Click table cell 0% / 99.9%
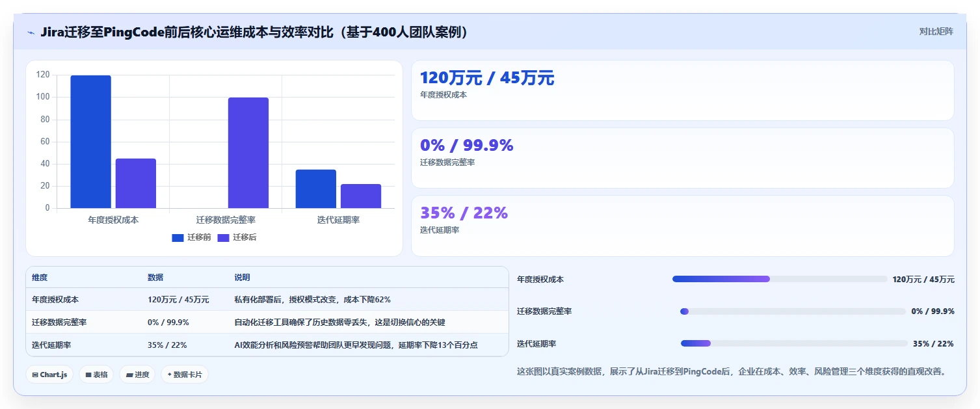This screenshot has width=980, height=409. 168,323
